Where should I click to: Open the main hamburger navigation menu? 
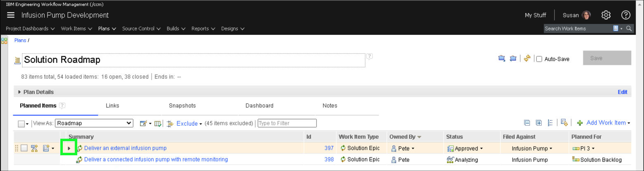point(11,15)
